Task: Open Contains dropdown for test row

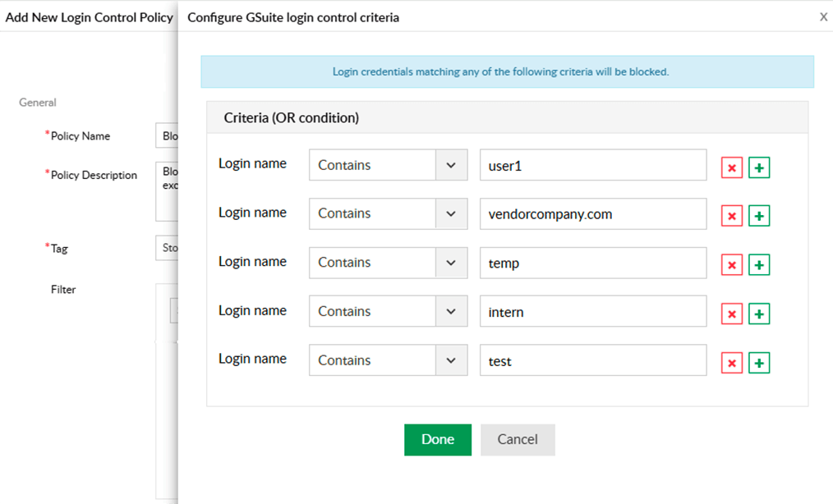Action: [388, 360]
